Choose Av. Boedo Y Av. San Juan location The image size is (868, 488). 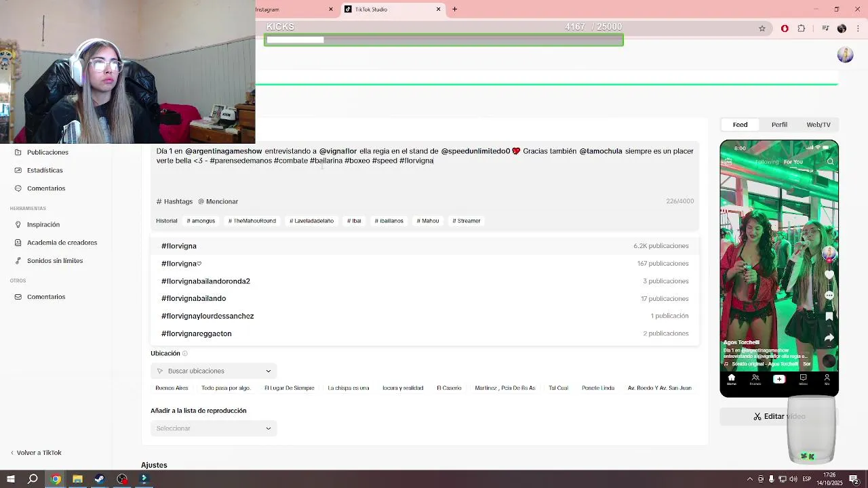tap(660, 388)
